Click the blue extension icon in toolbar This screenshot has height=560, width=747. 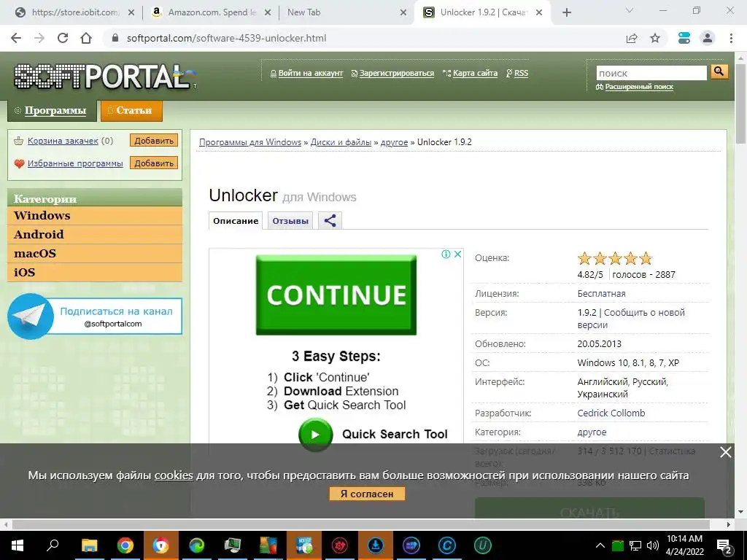coord(684,38)
